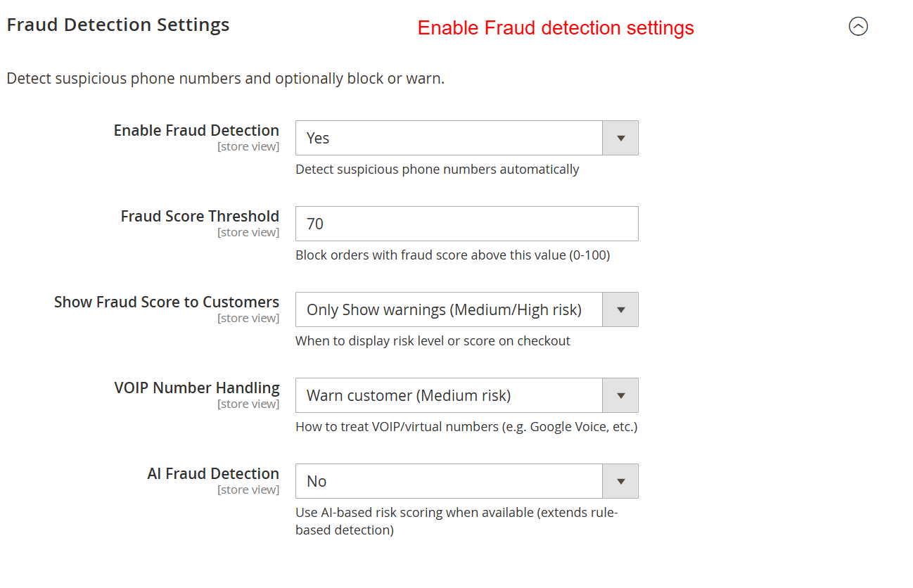
Task: Click the VOIP Number Handling dropdown arrow
Action: pos(620,395)
